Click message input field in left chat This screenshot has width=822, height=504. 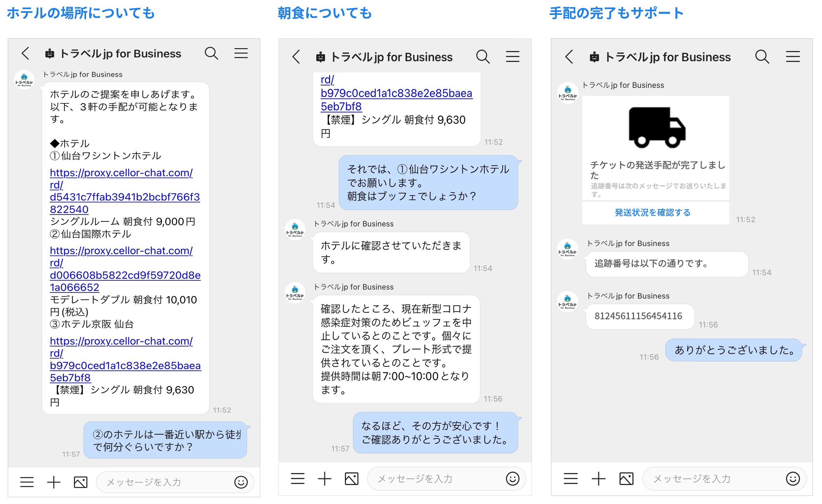tap(163, 482)
